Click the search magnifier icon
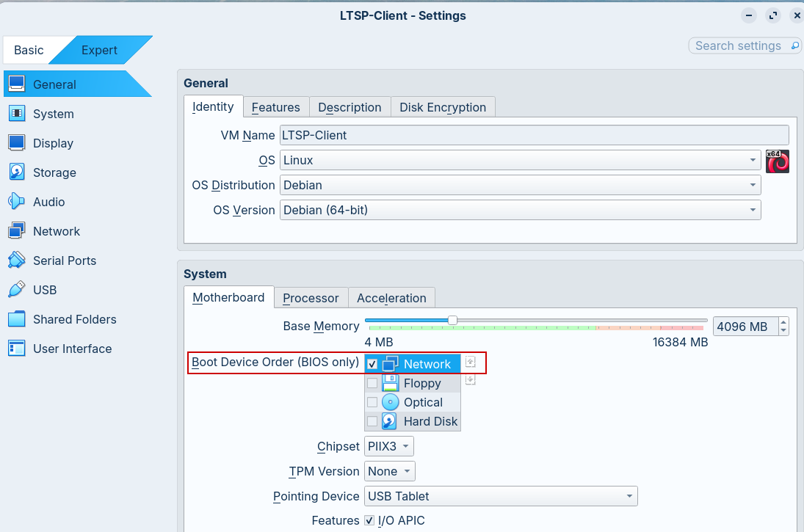 tap(794, 45)
